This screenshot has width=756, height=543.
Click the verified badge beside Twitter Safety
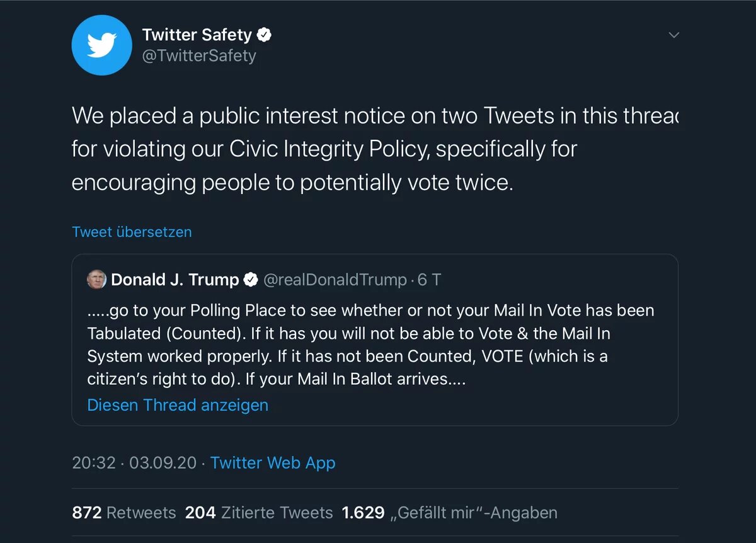point(265,35)
